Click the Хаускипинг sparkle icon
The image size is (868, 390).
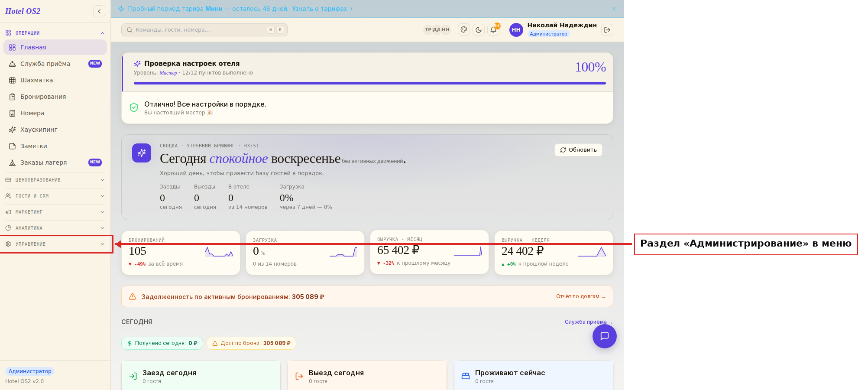click(13, 130)
